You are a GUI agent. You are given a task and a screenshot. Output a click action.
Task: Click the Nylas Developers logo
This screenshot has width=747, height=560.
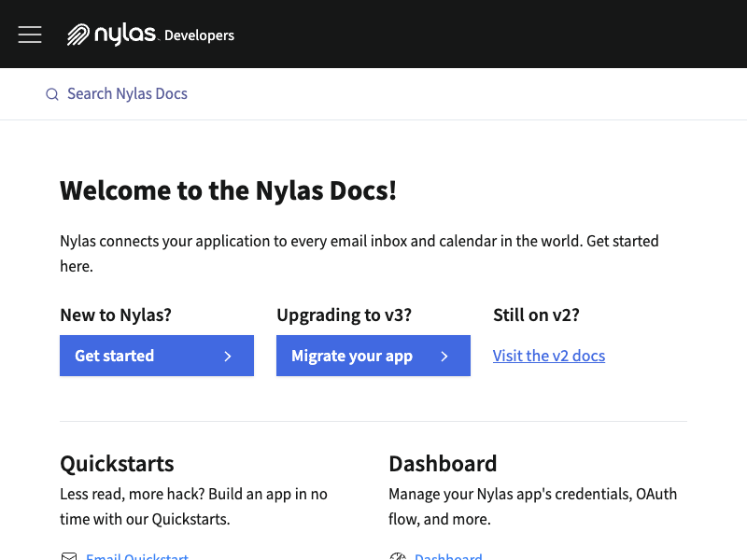[x=150, y=35]
